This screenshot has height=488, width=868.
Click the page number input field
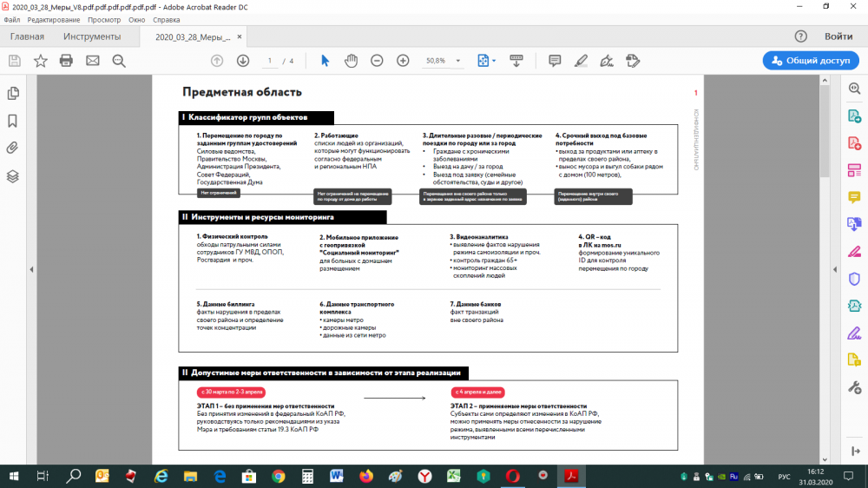coord(271,61)
